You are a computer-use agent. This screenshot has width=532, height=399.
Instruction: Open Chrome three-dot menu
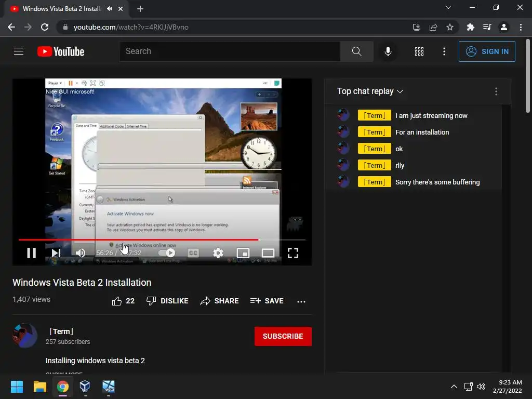(521, 27)
